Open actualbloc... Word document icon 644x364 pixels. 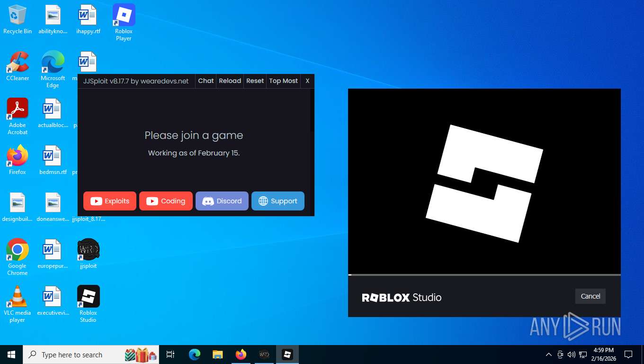coord(53,113)
